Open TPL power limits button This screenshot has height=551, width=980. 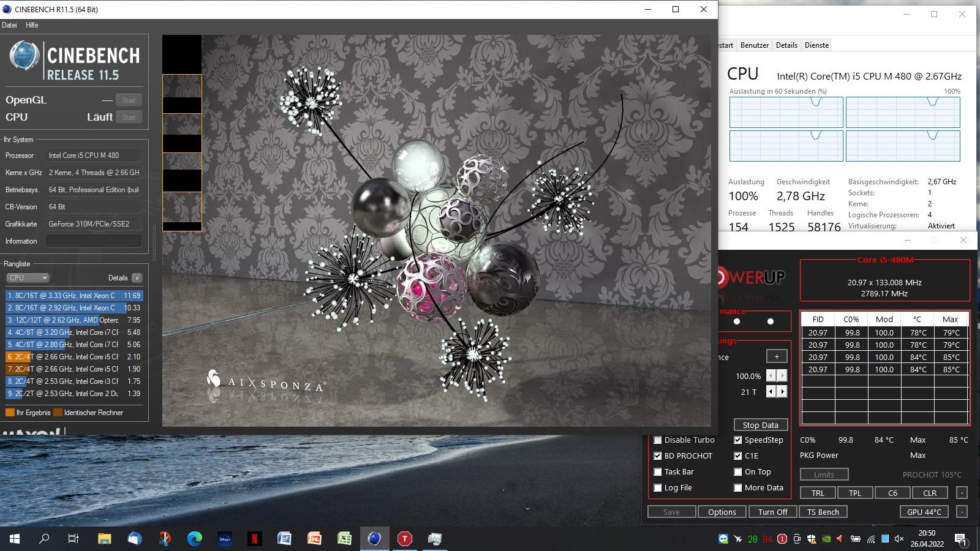[x=855, y=493]
